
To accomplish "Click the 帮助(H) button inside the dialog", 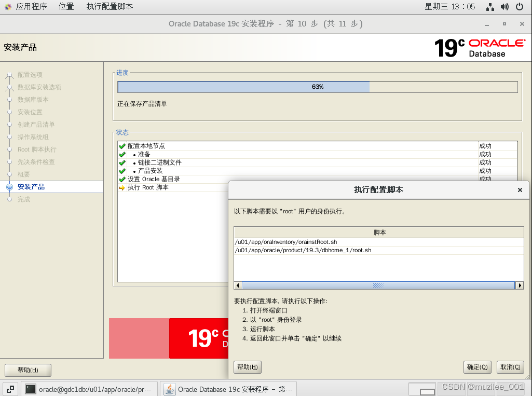I will (x=248, y=367).
